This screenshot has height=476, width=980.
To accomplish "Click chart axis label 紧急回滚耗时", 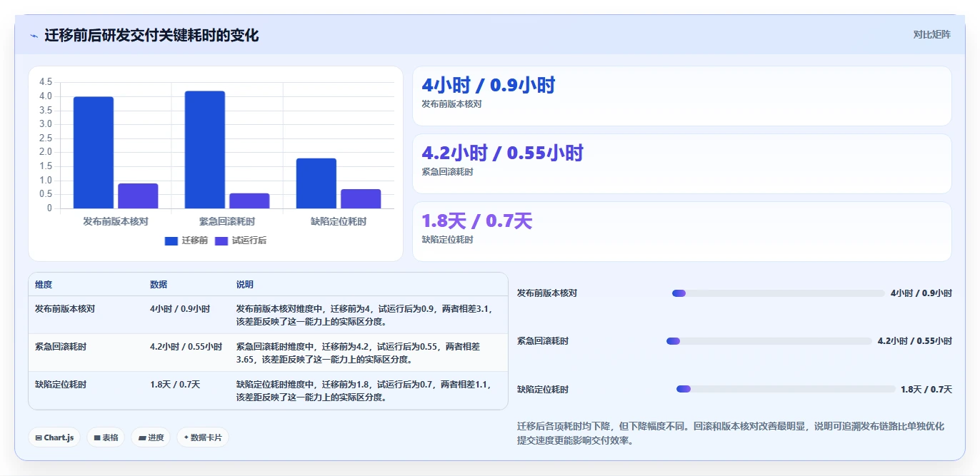I will point(227,222).
